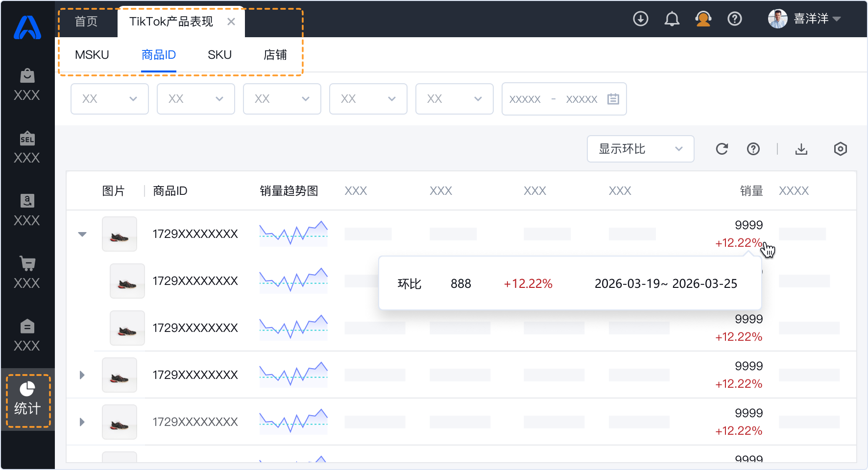The width and height of the screenshot is (868, 470).
Task: Click tooltip date range 2026-03-19~ 2026-03-25
Action: pos(666,283)
